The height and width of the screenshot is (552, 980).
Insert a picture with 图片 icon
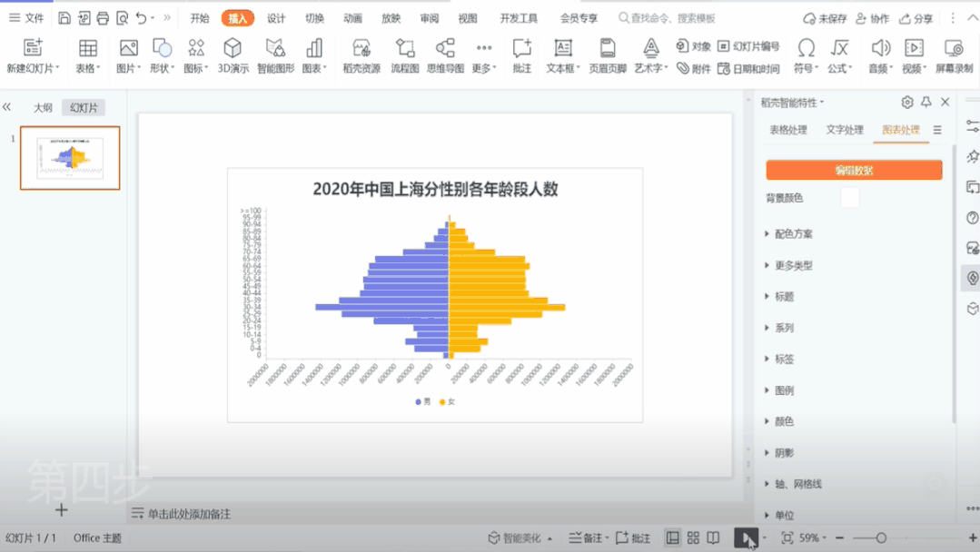[x=128, y=48]
